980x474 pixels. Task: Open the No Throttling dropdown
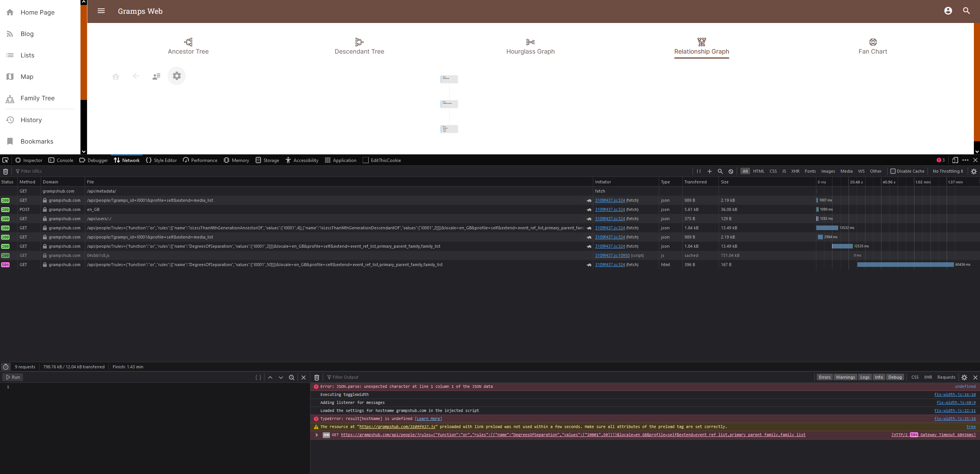(x=947, y=172)
